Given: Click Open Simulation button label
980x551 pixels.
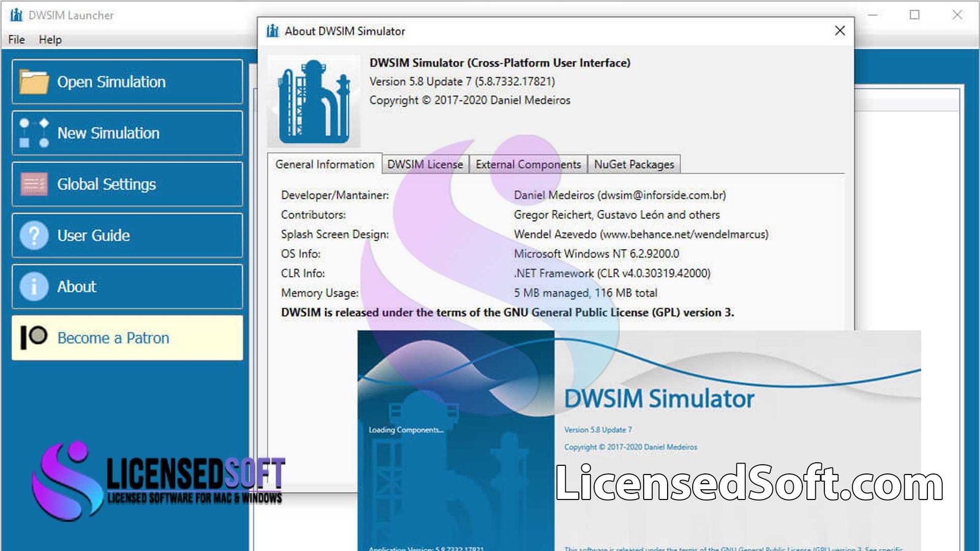Looking at the screenshot, I should 111,81.
